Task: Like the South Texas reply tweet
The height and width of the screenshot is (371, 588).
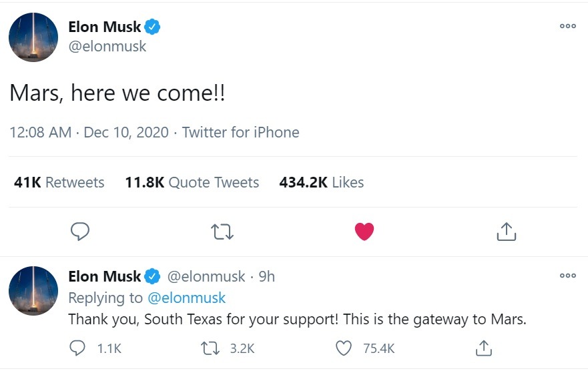Action: point(344,348)
